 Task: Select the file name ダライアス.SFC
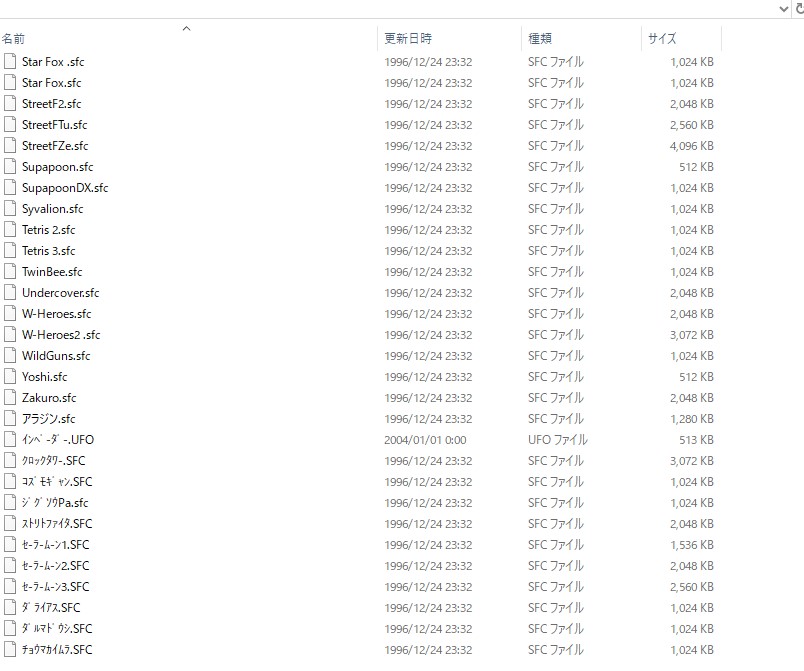point(51,608)
